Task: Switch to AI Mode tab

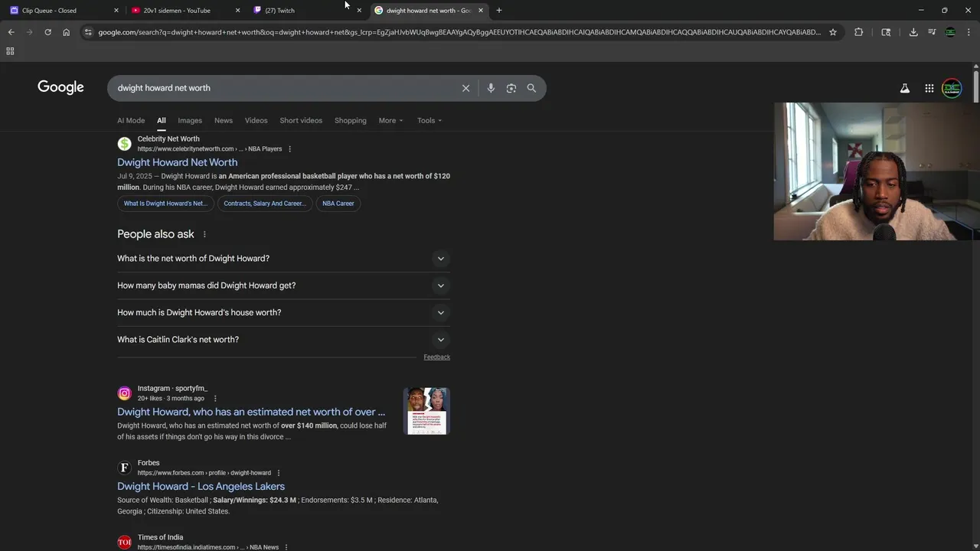Action: pyautogui.click(x=131, y=120)
